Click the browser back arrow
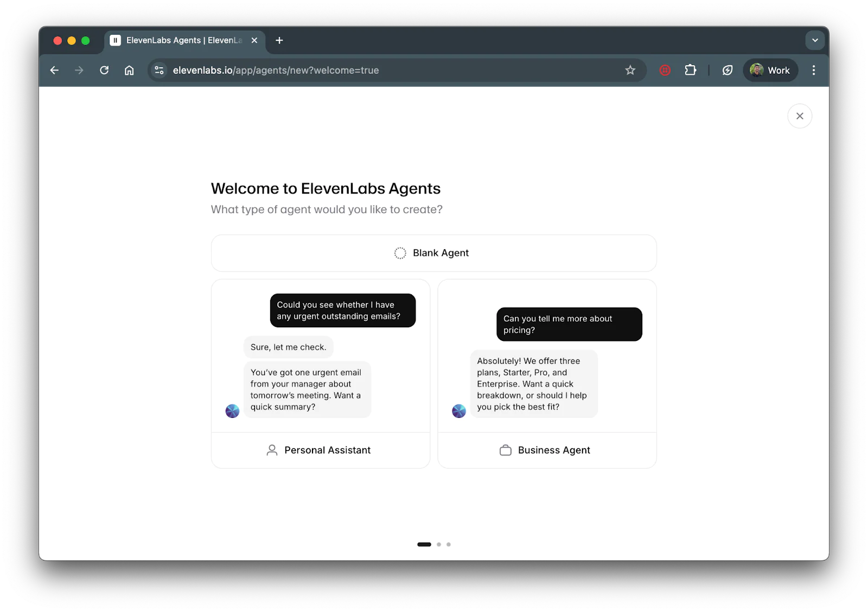The width and height of the screenshot is (868, 612). coord(54,70)
